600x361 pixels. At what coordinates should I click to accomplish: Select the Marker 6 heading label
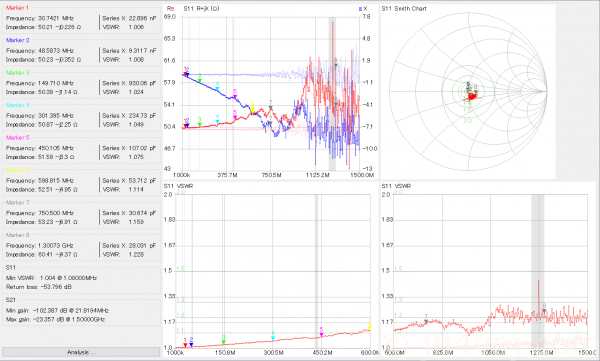(x=17, y=170)
